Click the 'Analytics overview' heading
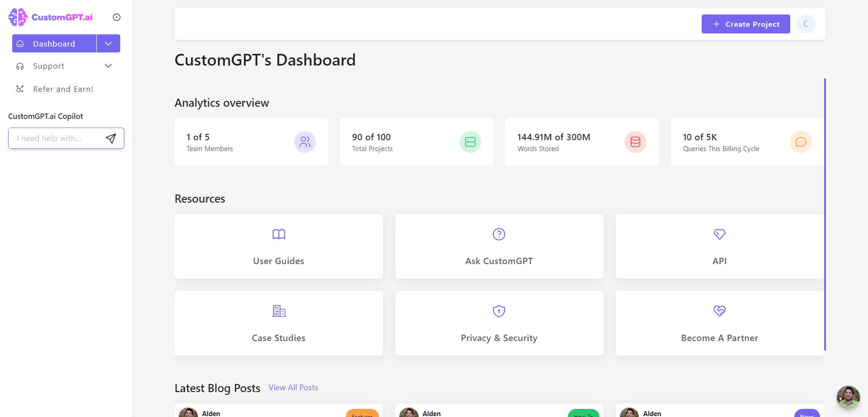 [222, 103]
